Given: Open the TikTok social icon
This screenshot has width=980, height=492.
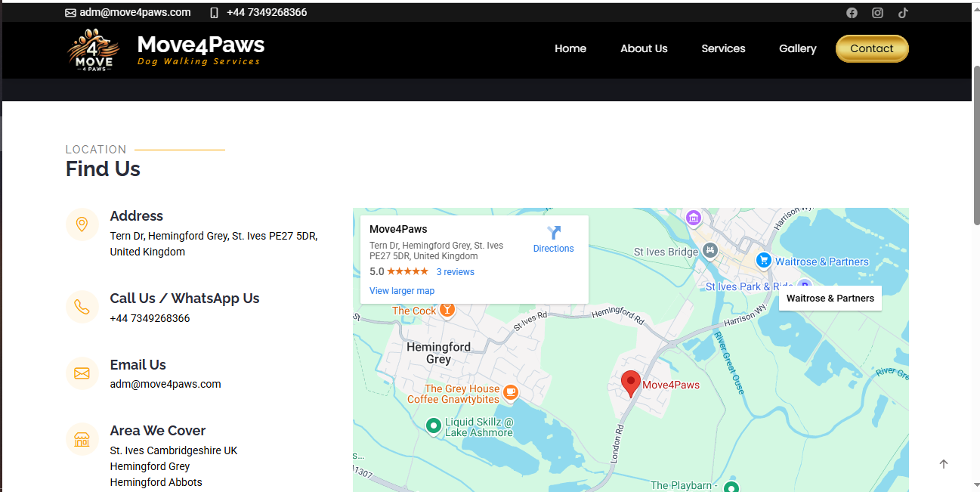Looking at the screenshot, I should click(x=903, y=13).
